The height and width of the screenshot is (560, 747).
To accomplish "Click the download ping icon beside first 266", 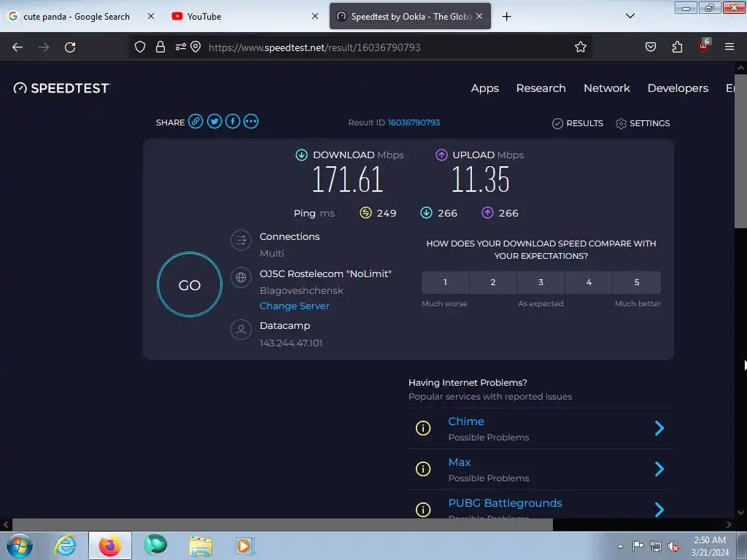I will [x=426, y=212].
